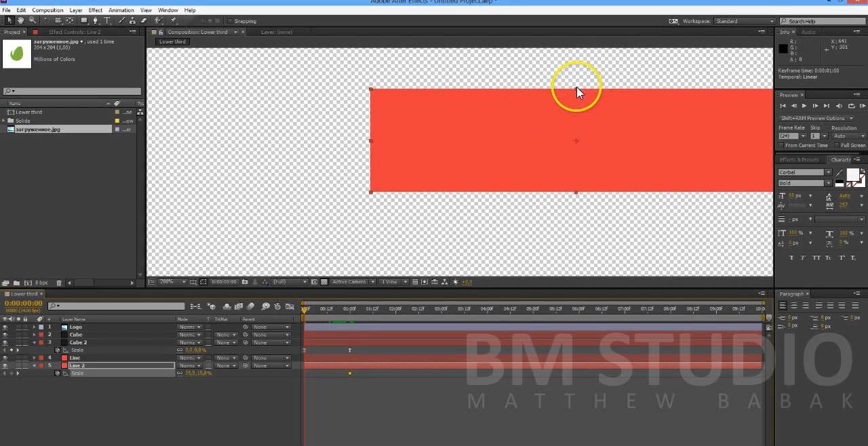This screenshot has width=868, height=446.
Task: Hide the Cube layer eye icon
Action: (5, 335)
